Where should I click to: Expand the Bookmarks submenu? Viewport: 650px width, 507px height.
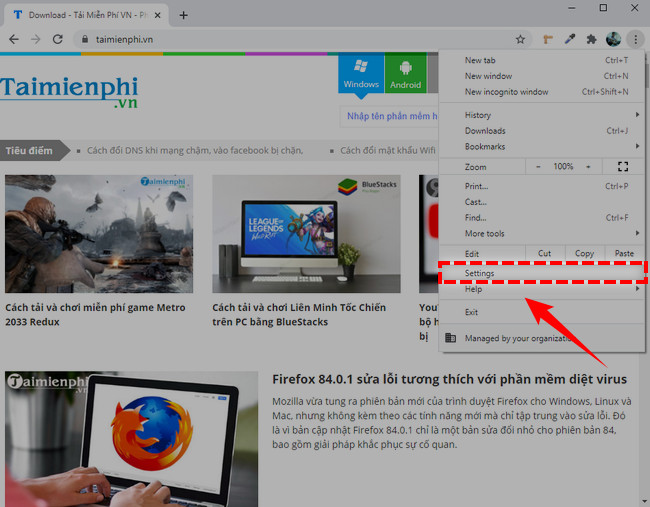[542, 146]
